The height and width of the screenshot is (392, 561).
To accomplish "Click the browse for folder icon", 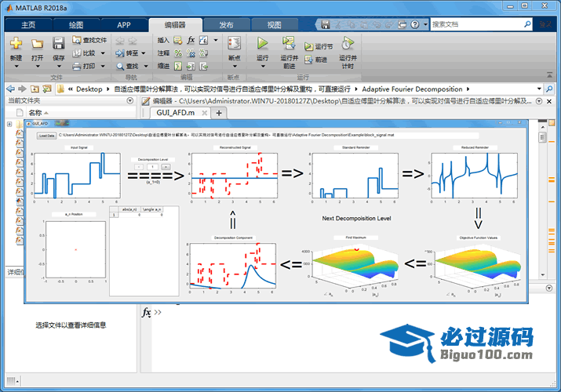I will click(x=47, y=89).
